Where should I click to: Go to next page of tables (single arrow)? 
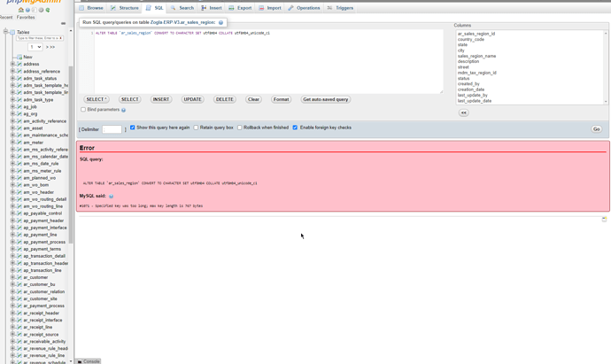(x=47, y=47)
